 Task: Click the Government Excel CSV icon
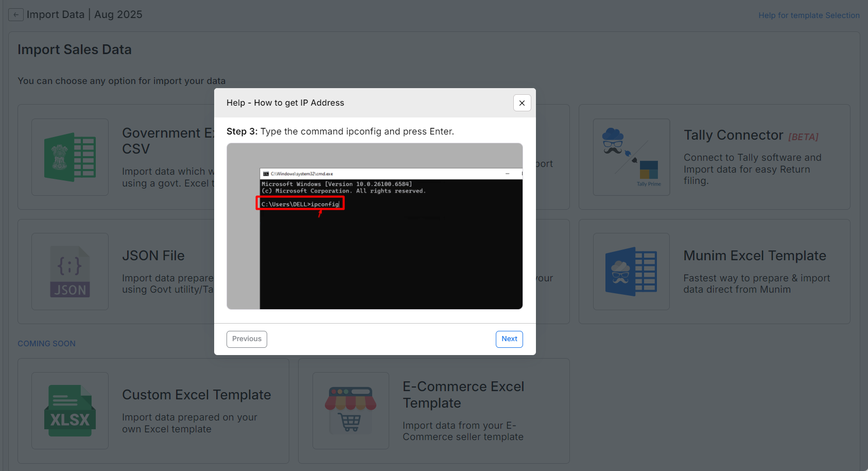pos(70,157)
